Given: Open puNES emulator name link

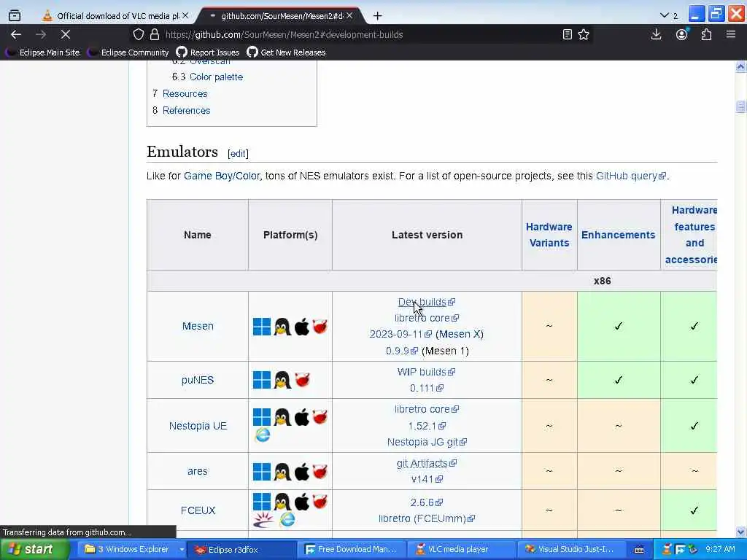Looking at the screenshot, I should pos(198,380).
